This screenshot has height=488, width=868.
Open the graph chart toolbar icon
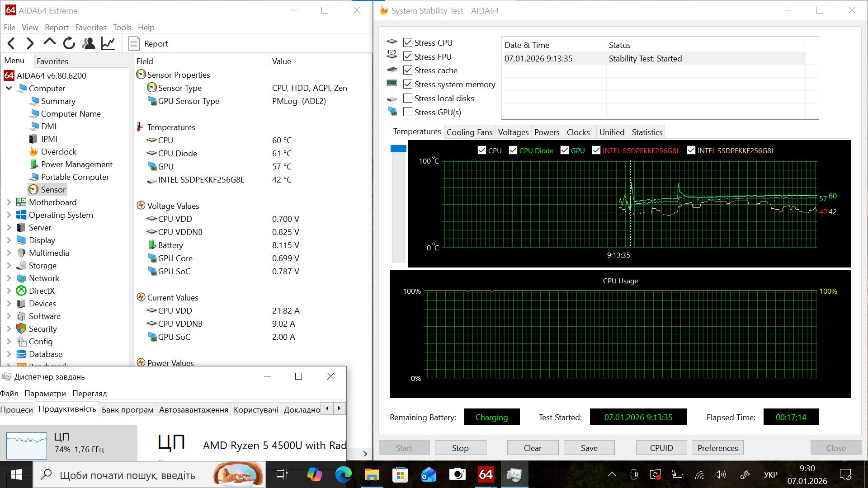coord(108,43)
